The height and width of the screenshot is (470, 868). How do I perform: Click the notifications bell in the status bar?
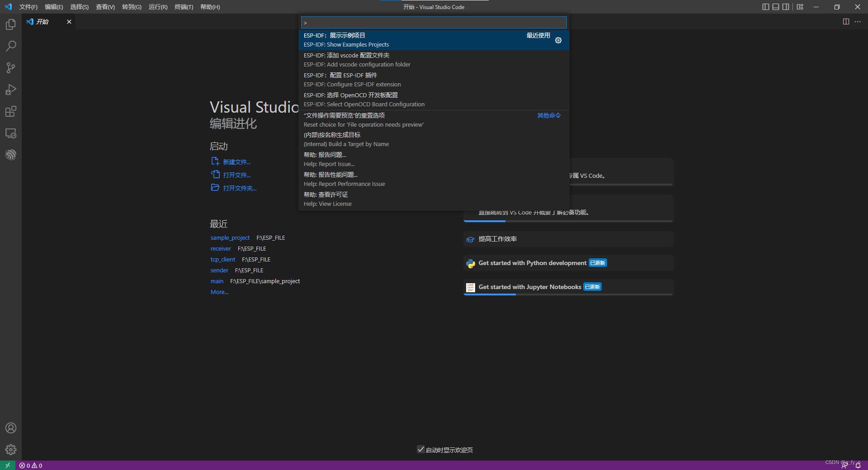pos(858,465)
